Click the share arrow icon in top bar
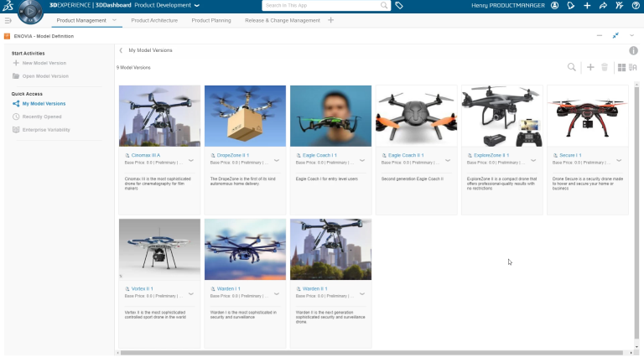The width and height of the screenshot is (644, 357). pos(602,5)
